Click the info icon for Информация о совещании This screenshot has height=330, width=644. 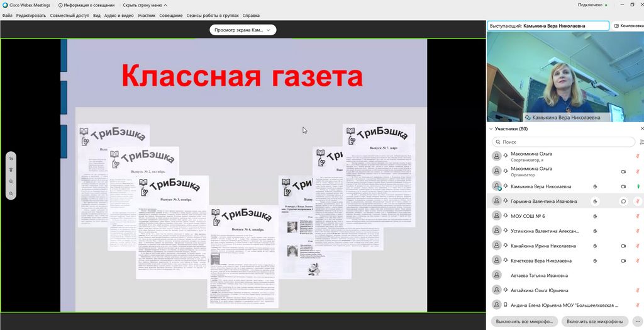click(x=60, y=4)
